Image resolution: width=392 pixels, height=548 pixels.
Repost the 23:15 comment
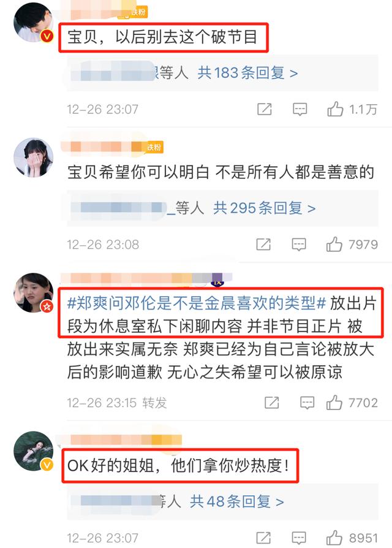coord(272,403)
